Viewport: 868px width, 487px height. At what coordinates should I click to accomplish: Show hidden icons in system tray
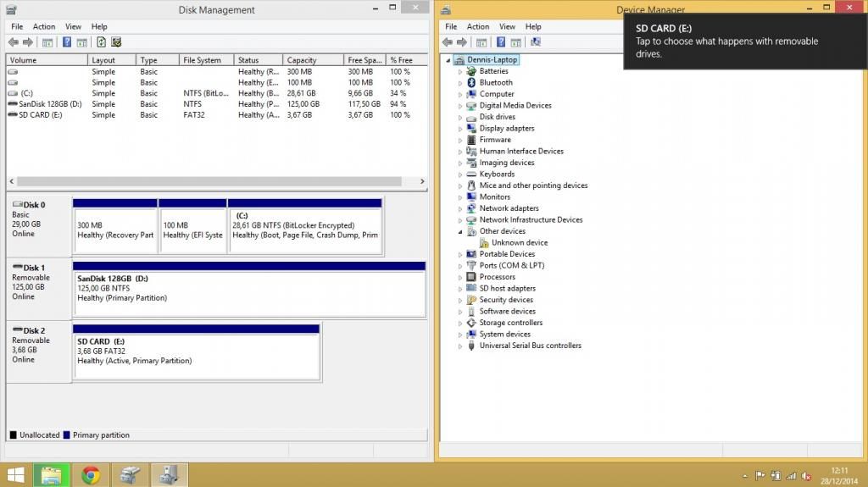click(x=745, y=476)
